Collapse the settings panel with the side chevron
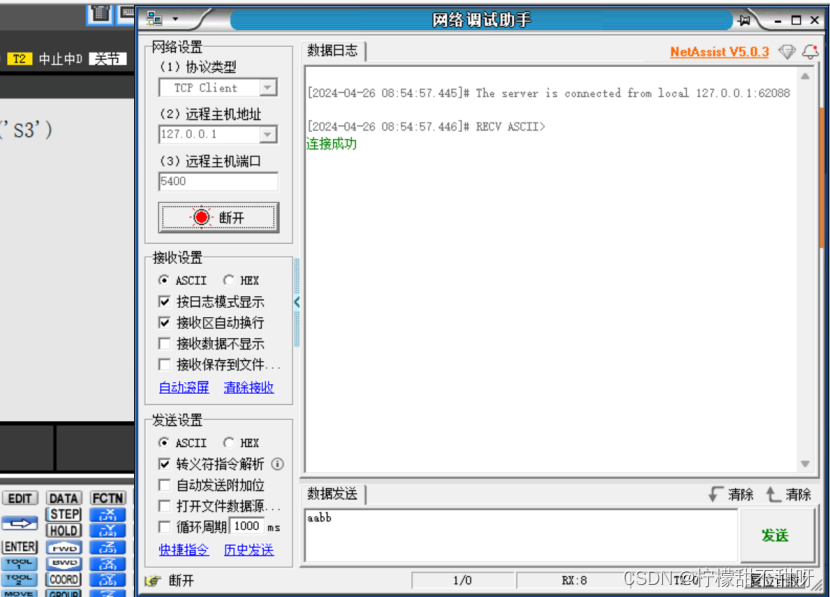The image size is (830, 597). [x=297, y=302]
